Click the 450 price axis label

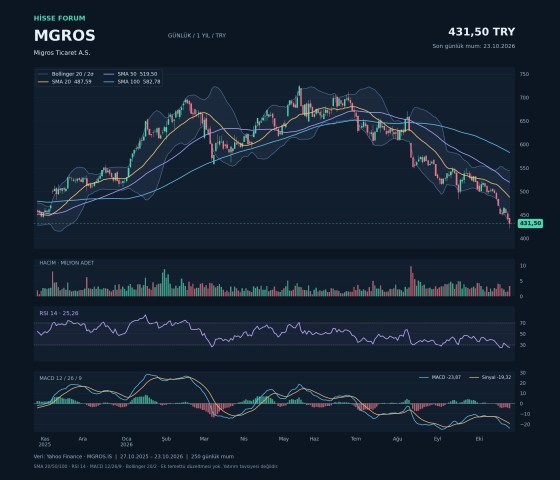[525, 215]
